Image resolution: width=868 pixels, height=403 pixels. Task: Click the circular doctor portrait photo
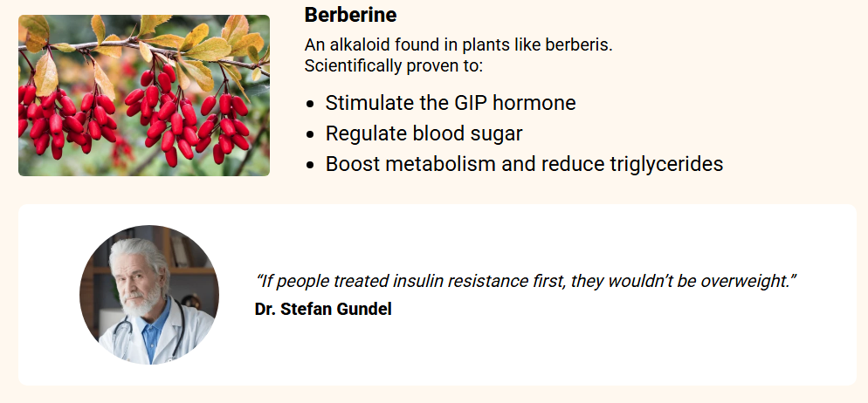149,295
